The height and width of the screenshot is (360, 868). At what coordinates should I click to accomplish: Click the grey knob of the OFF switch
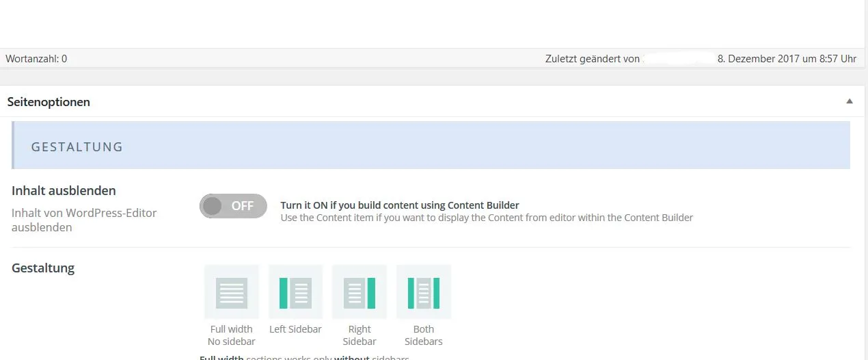pyautogui.click(x=213, y=206)
